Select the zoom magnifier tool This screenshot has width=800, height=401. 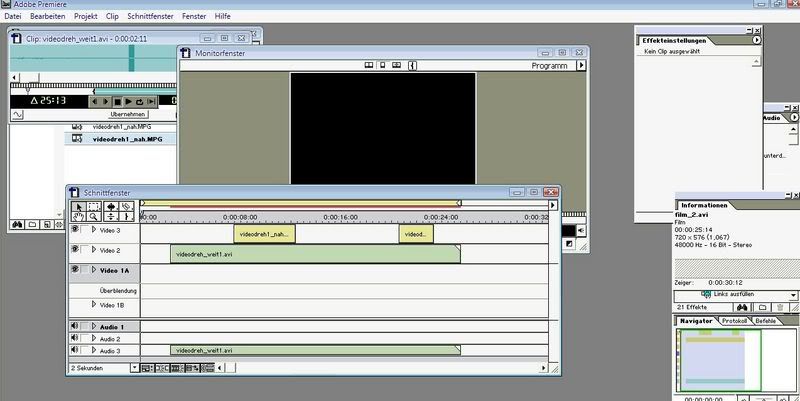94,217
